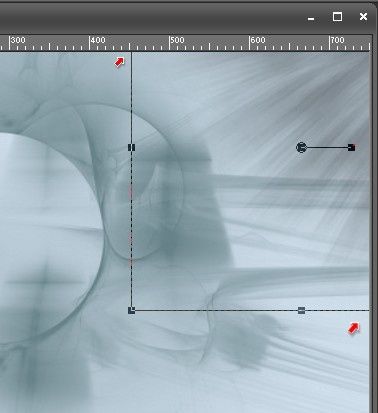378x413 pixels.
Task: Click the large pale circle in the image
Action: coord(47,237)
